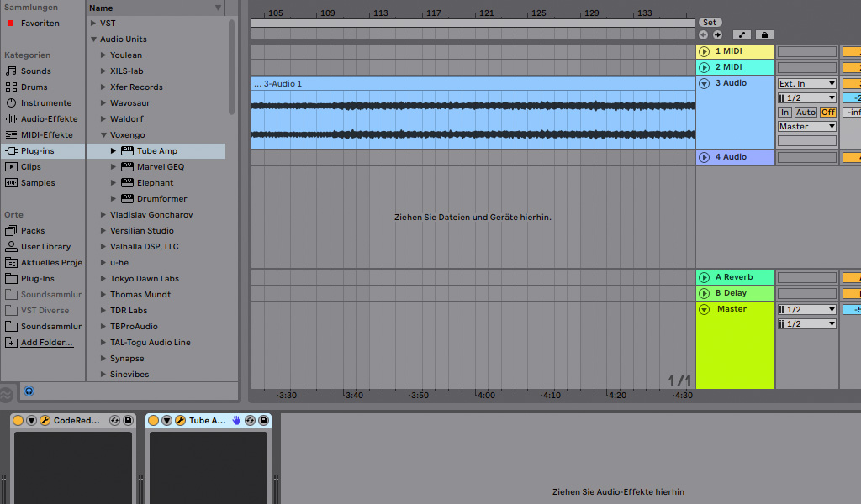Click the Samples category waveform icon

tap(11, 182)
